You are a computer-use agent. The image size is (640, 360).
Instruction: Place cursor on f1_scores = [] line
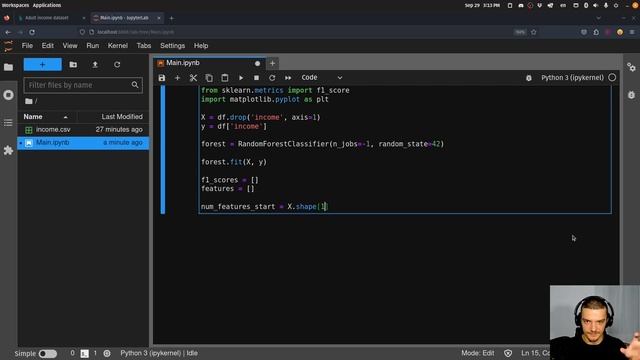point(229,180)
